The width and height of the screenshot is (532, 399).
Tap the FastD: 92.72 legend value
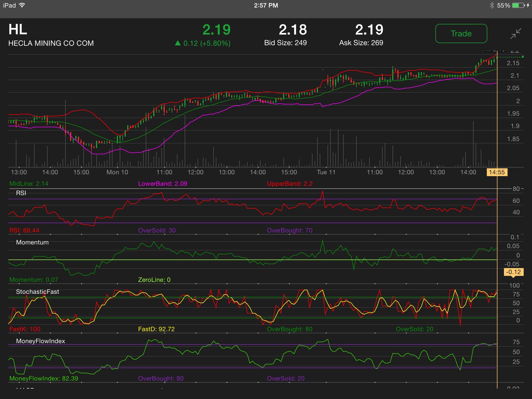point(156,329)
